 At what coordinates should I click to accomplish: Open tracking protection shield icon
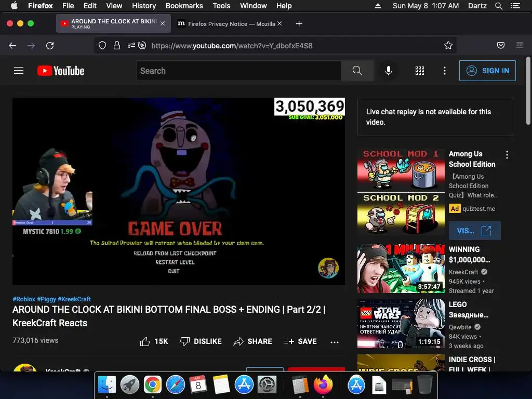(102, 46)
